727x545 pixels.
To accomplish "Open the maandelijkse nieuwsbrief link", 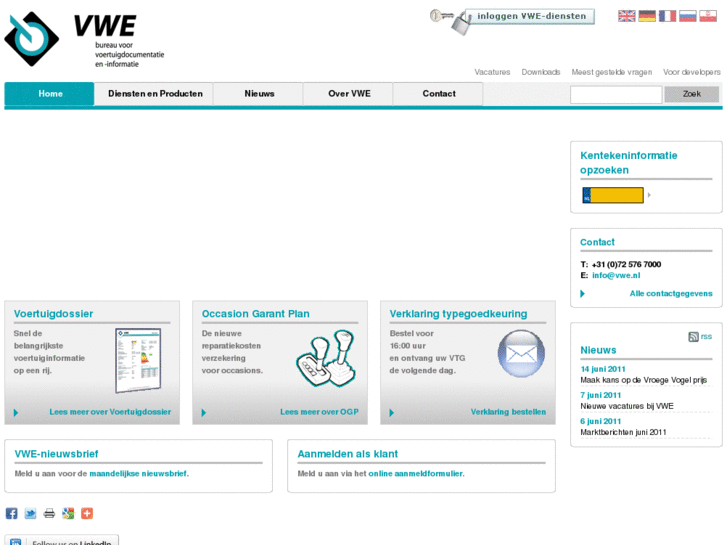I will (138, 474).
